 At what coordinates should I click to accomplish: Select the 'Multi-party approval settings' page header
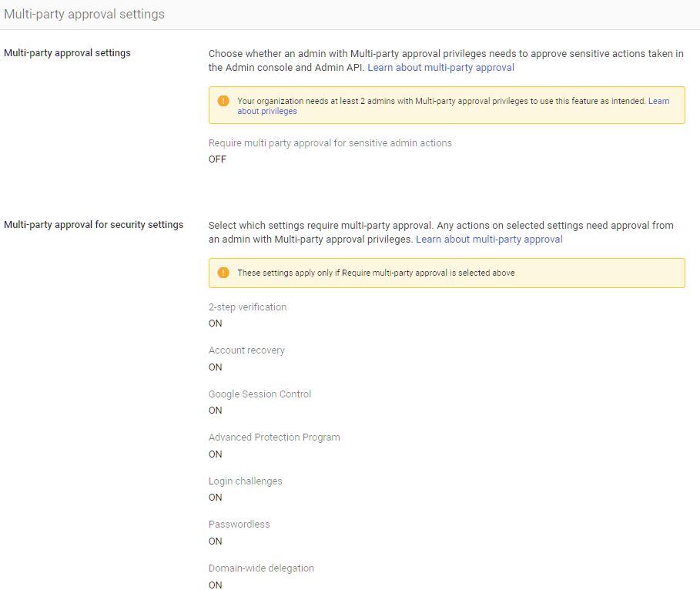pos(84,14)
